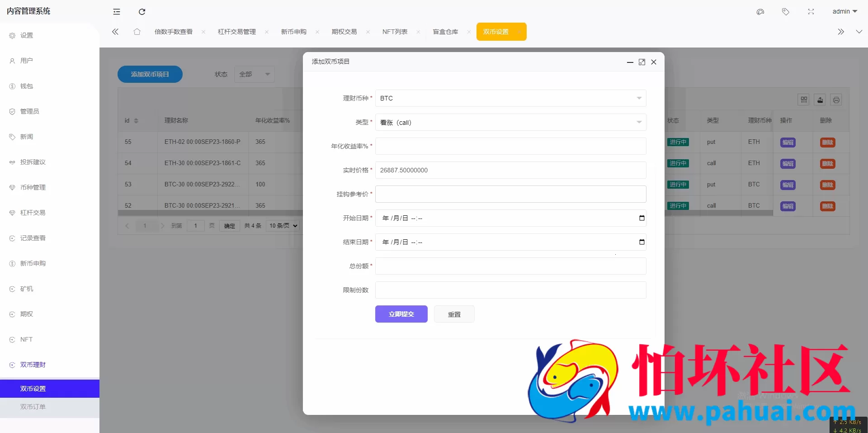Switch to 新币申购 tab

point(294,32)
